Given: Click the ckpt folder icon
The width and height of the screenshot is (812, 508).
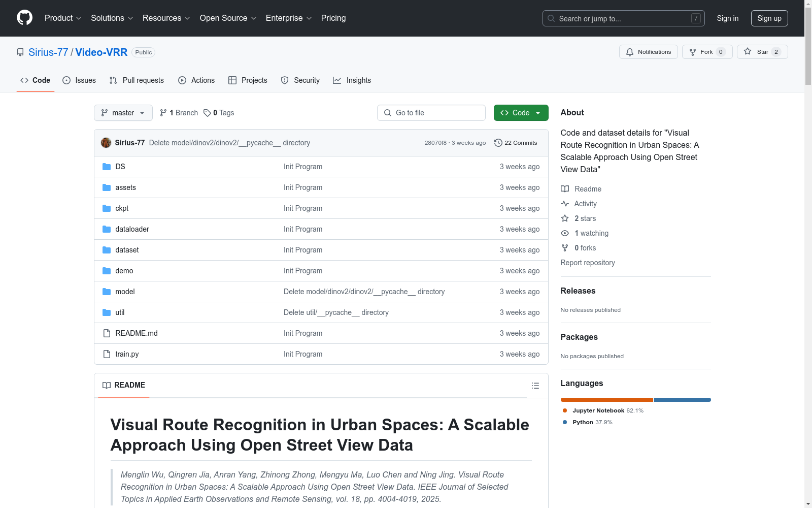Looking at the screenshot, I should click(x=107, y=208).
